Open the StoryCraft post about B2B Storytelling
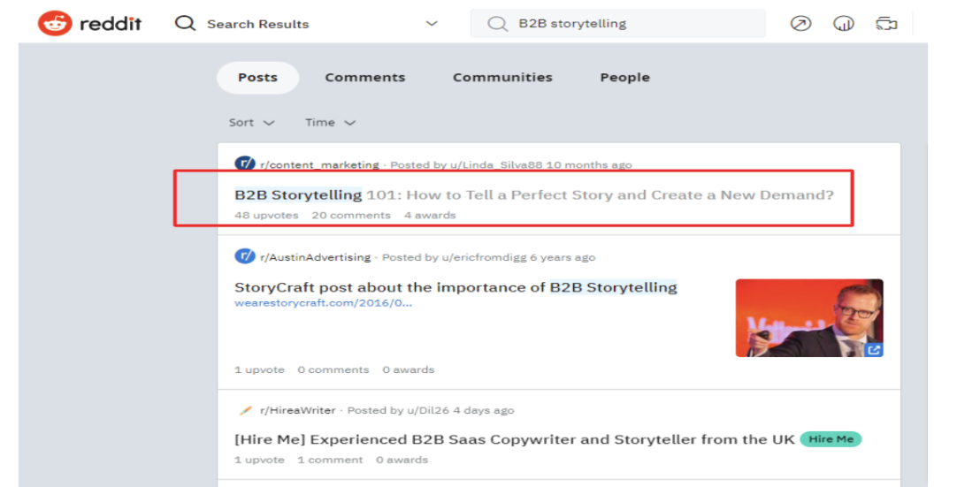Screen dimensions: 980x487 point(456,287)
